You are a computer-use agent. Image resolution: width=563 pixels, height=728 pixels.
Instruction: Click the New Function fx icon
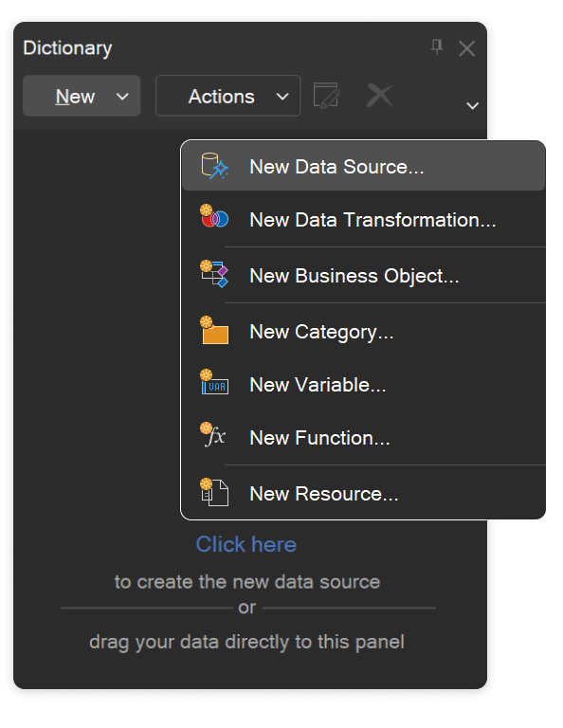click(x=213, y=435)
